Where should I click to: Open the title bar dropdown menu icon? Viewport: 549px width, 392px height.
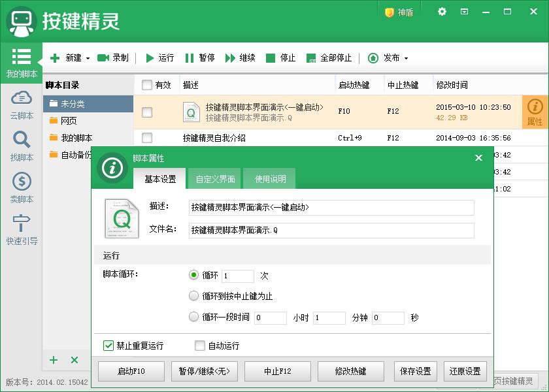click(x=464, y=12)
